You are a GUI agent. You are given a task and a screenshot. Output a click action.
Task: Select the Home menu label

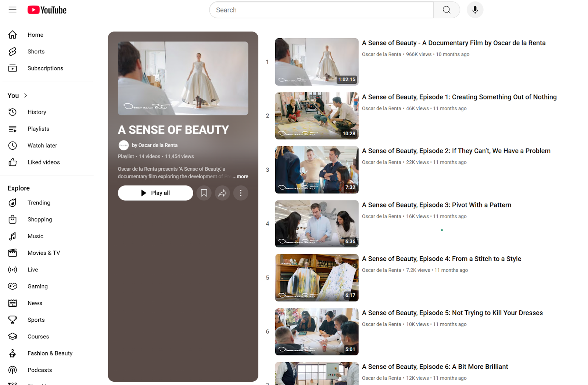point(35,35)
